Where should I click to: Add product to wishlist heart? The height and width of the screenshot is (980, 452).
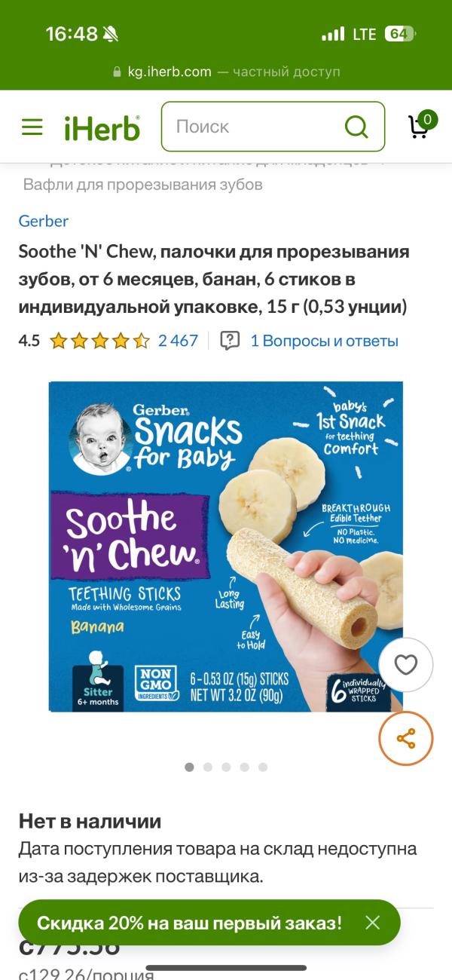pyautogui.click(x=406, y=665)
